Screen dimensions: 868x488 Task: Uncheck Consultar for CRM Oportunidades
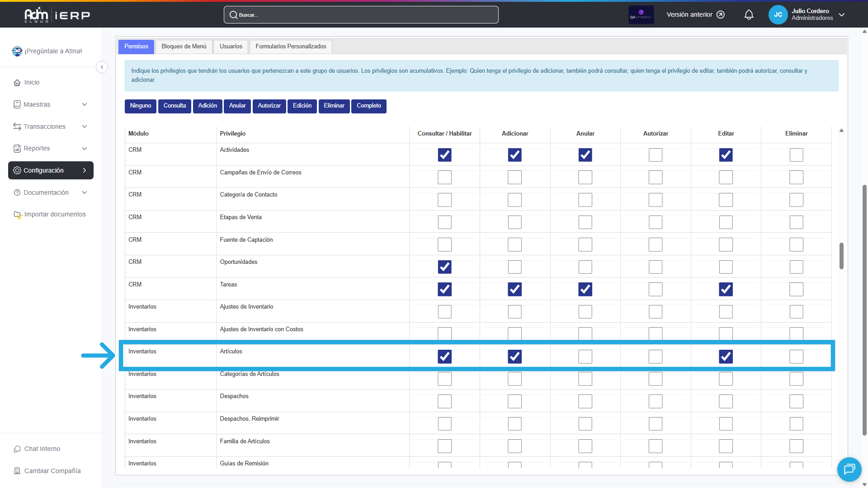[444, 267]
